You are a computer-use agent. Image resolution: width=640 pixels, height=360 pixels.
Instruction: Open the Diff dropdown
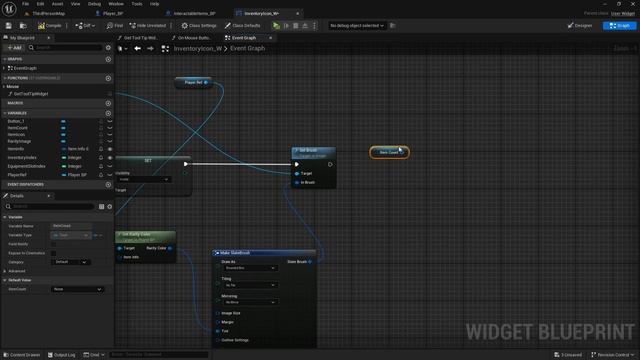pos(85,26)
